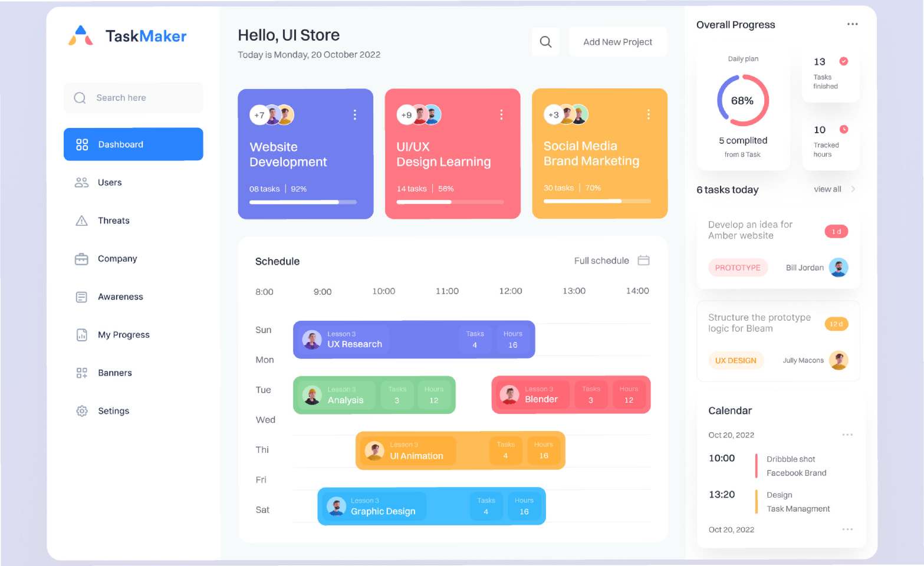Click the My Progress chart icon
The width and height of the screenshot is (924, 566).
coord(82,335)
